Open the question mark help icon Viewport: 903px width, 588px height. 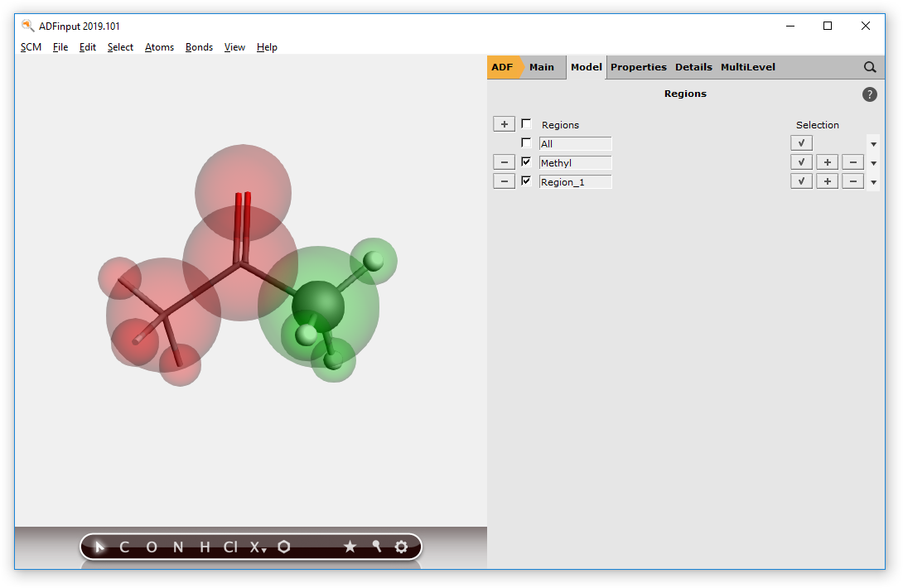pyautogui.click(x=869, y=94)
